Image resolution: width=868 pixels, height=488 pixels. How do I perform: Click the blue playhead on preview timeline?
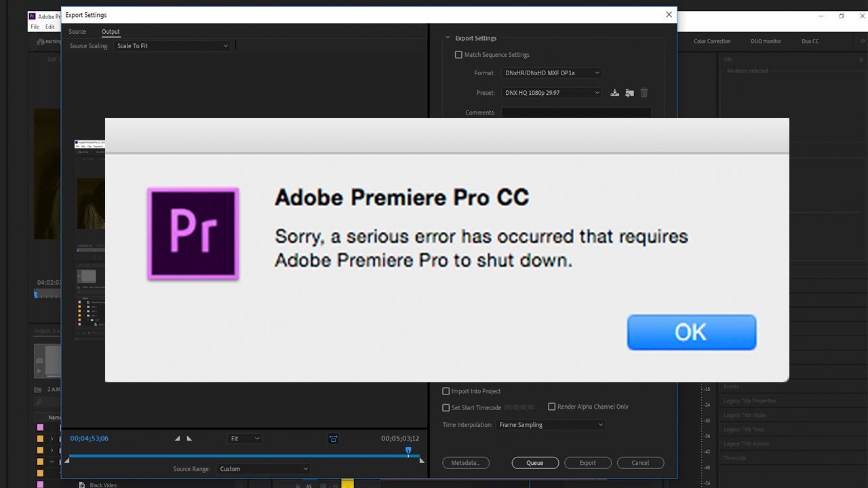[408, 451]
